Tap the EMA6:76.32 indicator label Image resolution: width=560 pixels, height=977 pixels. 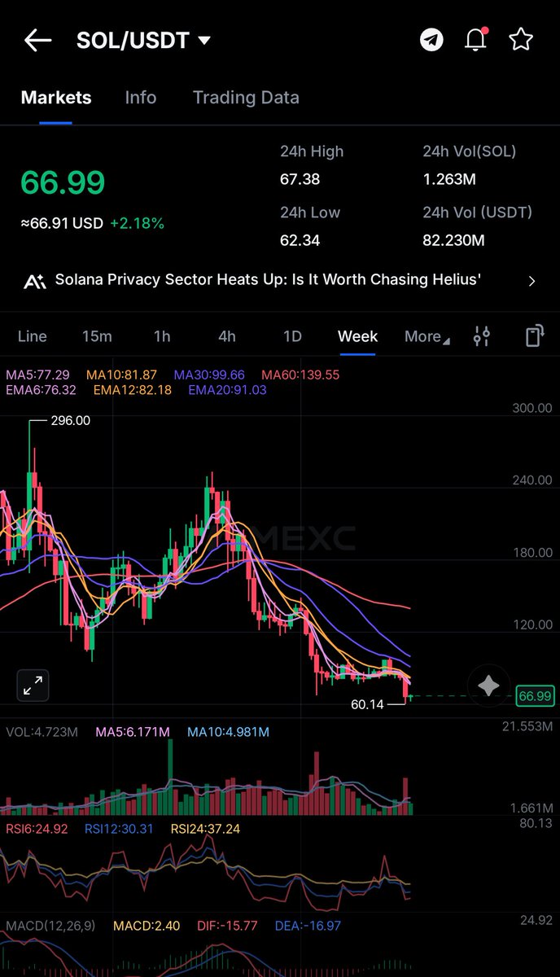coord(41,390)
